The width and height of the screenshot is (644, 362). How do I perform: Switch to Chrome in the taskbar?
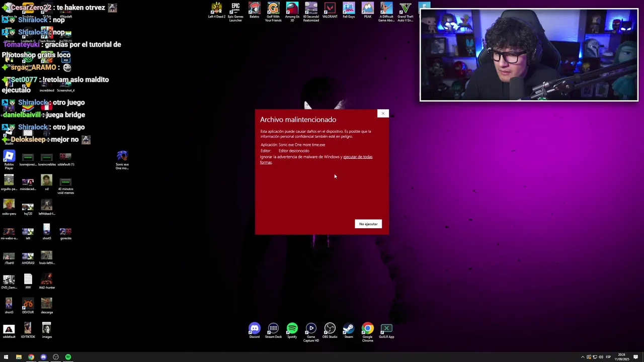point(31,357)
